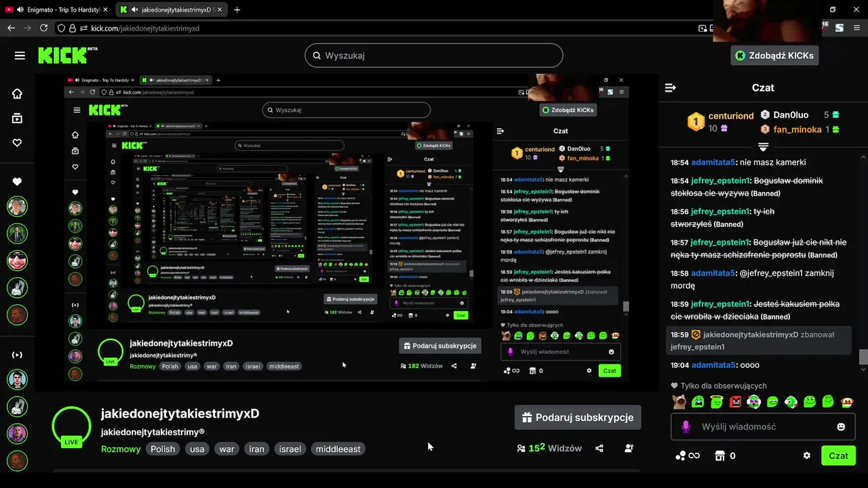Follow the channel via person-plus icon
The height and width of the screenshot is (488, 868).
tap(629, 448)
